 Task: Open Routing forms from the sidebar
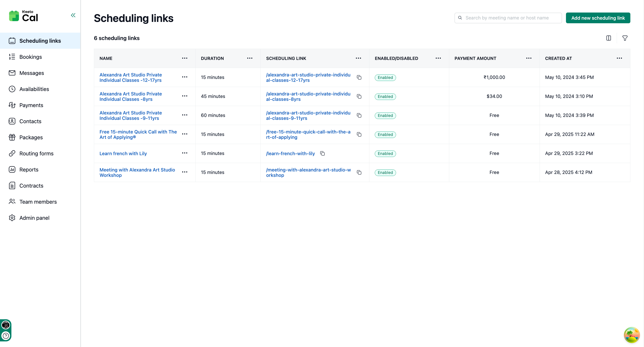[36, 154]
